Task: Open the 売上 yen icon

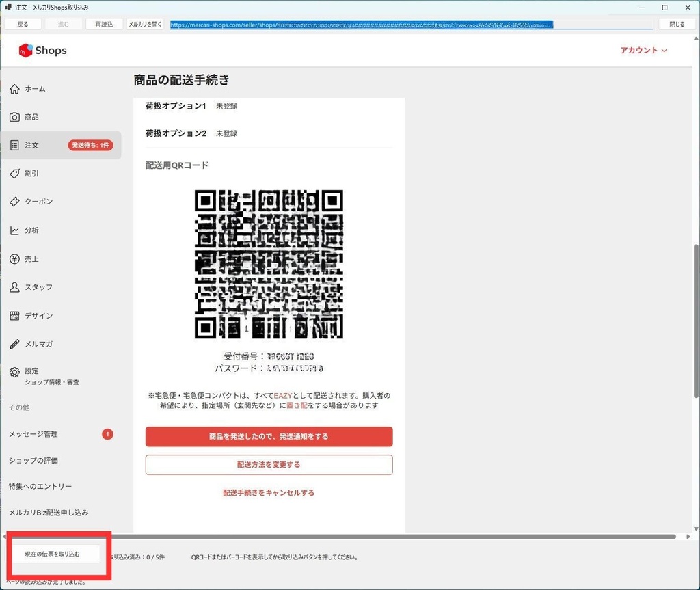Action: 15,259
